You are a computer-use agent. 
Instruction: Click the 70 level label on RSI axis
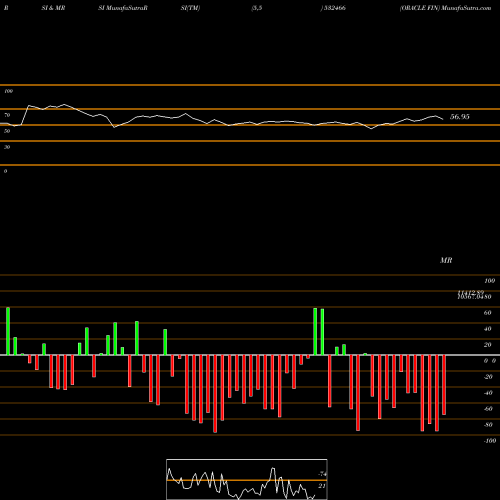click(7, 115)
